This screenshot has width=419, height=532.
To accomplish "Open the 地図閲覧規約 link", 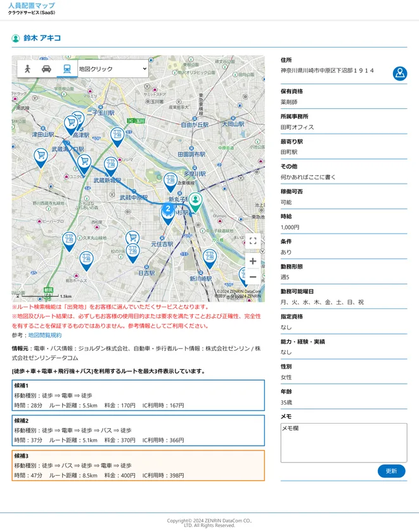I will [45, 335].
